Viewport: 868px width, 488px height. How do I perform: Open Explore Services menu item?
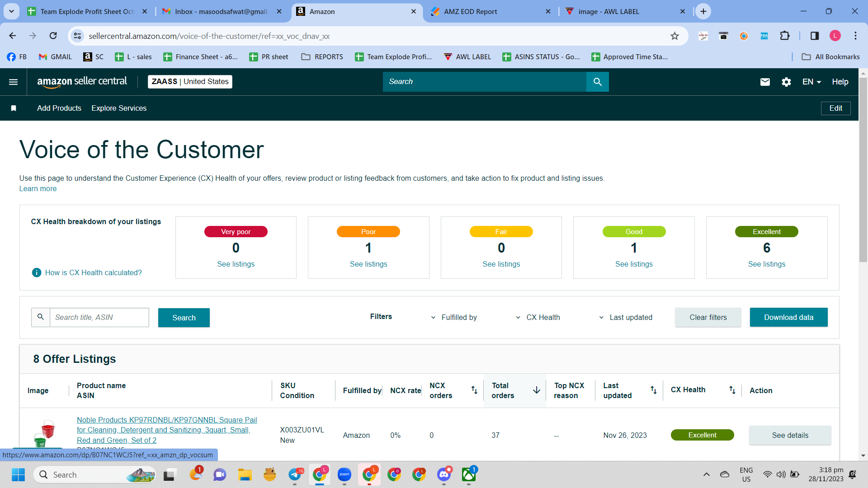[x=119, y=108]
